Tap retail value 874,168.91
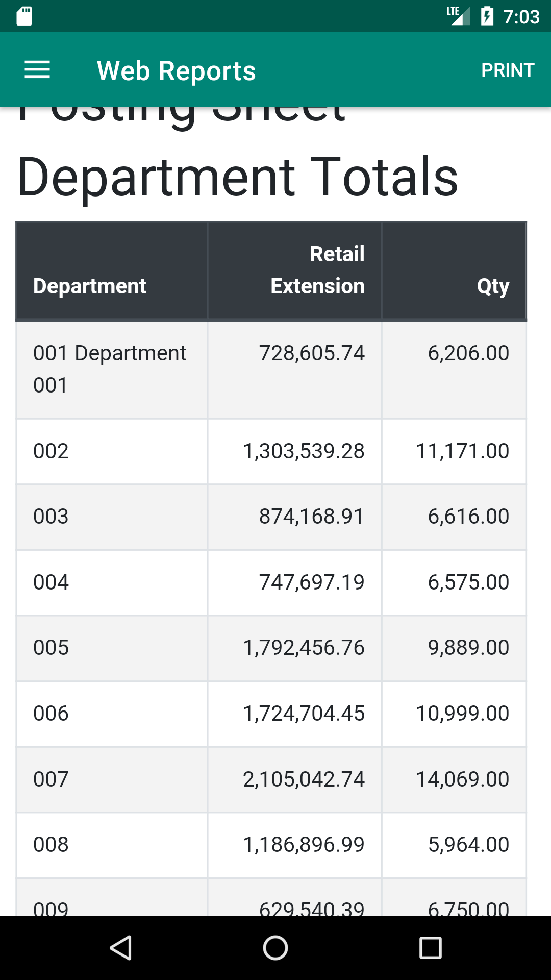The image size is (551, 980). (311, 517)
